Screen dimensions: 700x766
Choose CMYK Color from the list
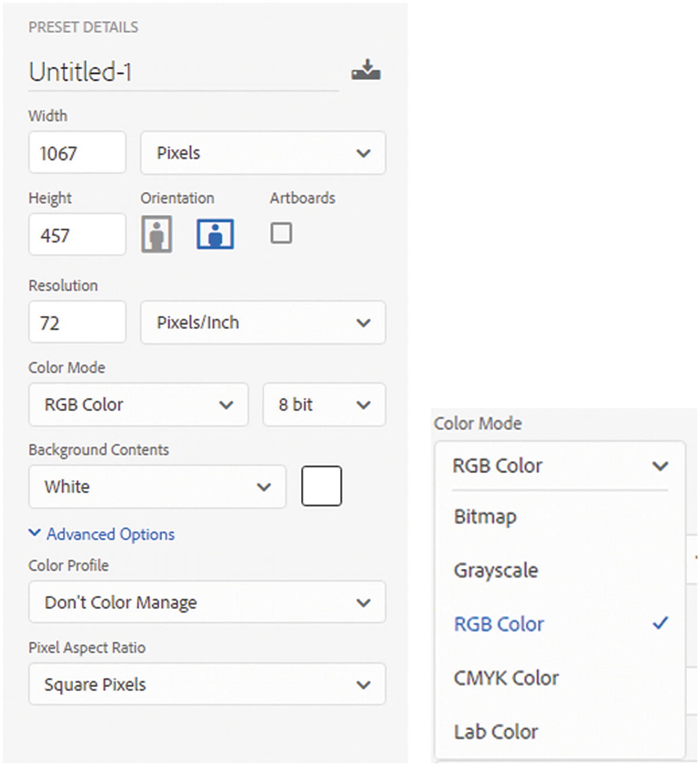point(506,678)
